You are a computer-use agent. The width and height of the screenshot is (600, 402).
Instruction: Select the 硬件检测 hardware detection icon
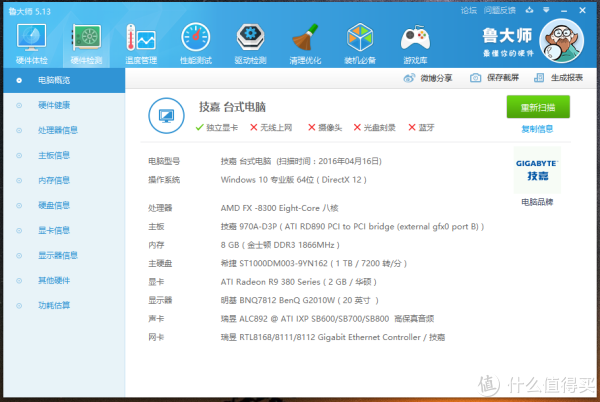coord(86,43)
